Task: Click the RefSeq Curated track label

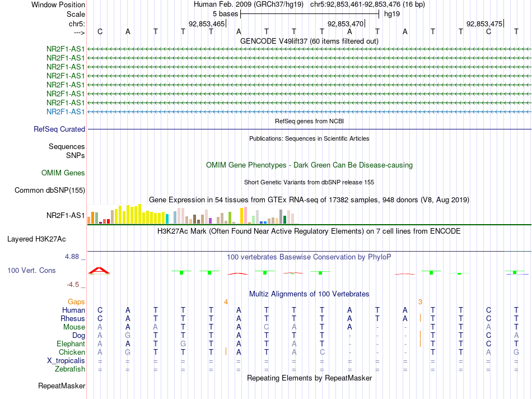Action: (x=59, y=129)
